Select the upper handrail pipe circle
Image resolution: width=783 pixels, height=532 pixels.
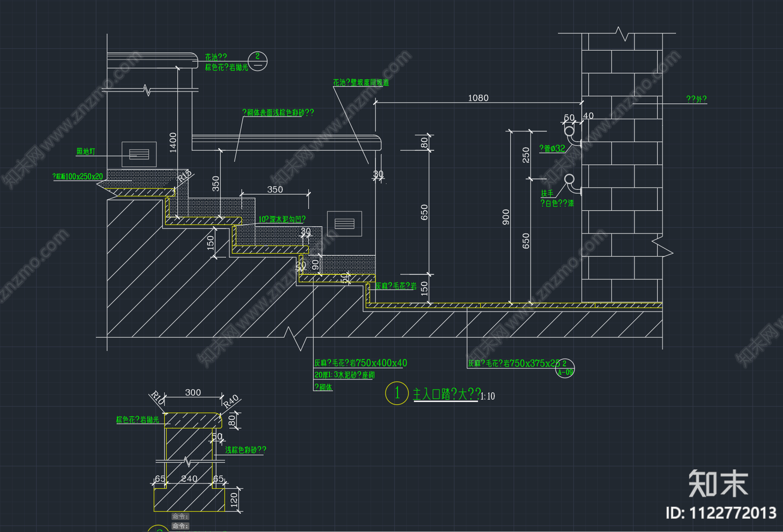[x=569, y=131]
